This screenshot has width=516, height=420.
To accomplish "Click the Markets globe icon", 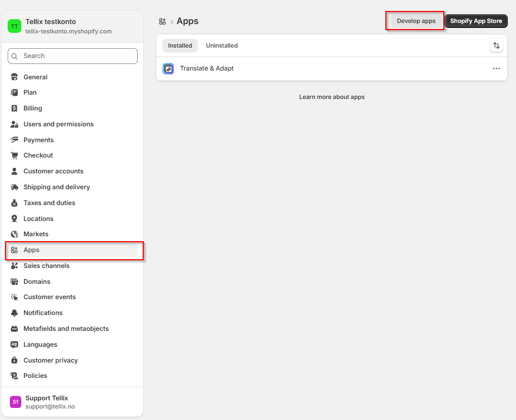I will (15, 234).
